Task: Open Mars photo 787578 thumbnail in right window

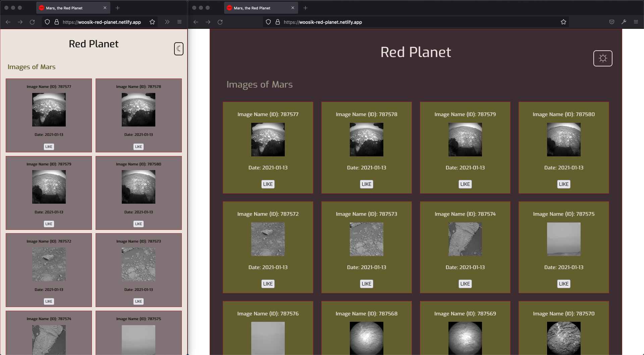Action: pyautogui.click(x=367, y=140)
